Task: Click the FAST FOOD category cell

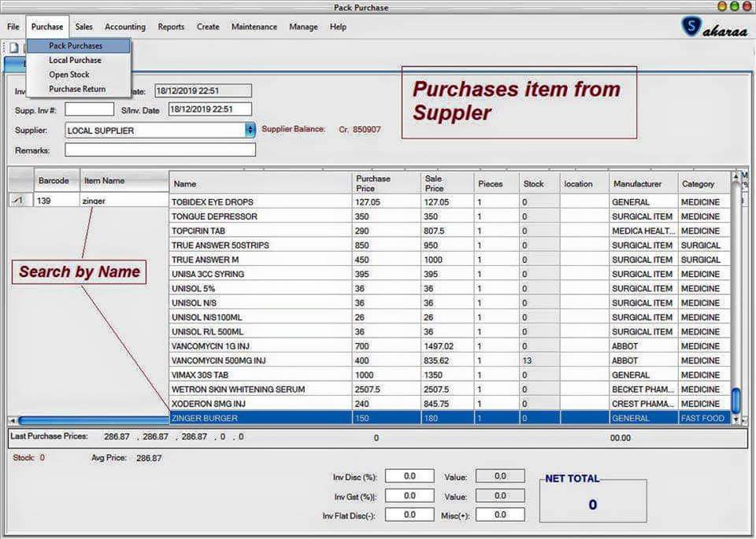Action: coord(704,418)
